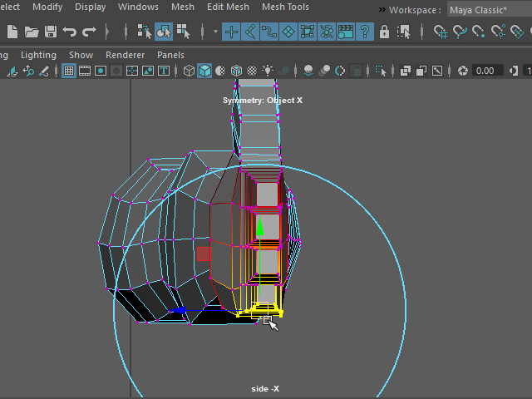Click the Snap to curves magnet icon
Viewport: 532px width, 399px height.
(x=461, y=32)
